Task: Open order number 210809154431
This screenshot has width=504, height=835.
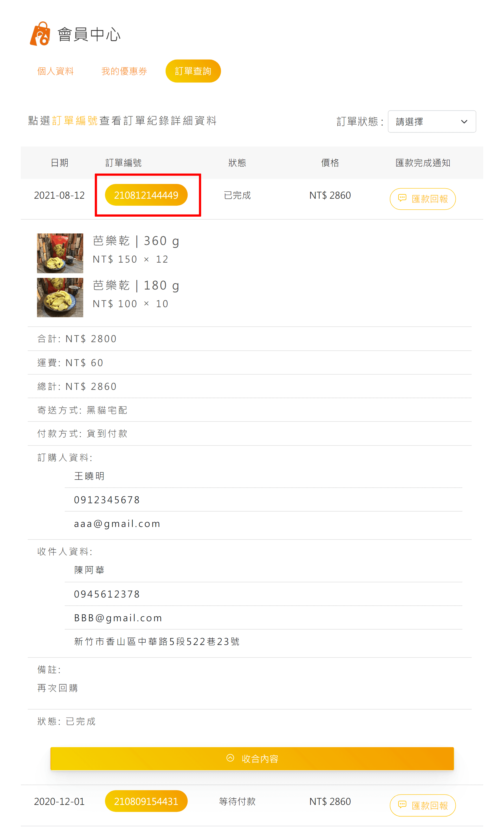Action: [x=146, y=801]
